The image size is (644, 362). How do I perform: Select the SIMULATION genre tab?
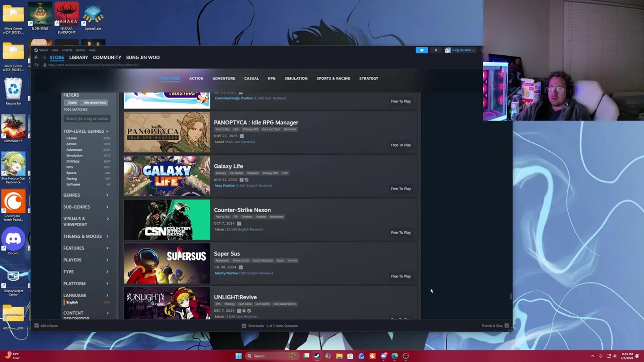[x=296, y=78]
